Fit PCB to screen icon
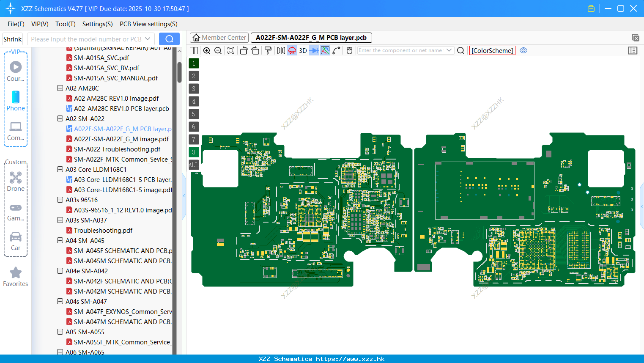This screenshot has width=644, height=363. point(231,50)
